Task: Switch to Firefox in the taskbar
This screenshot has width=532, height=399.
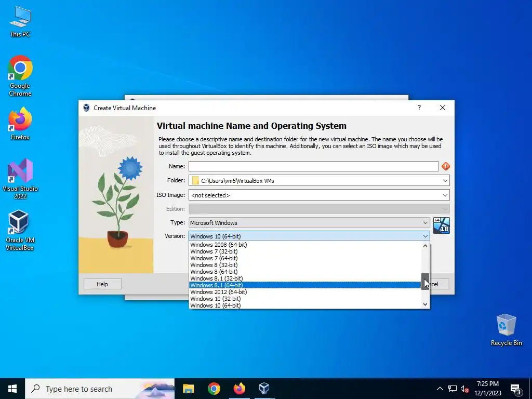Action: tap(239, 389)
